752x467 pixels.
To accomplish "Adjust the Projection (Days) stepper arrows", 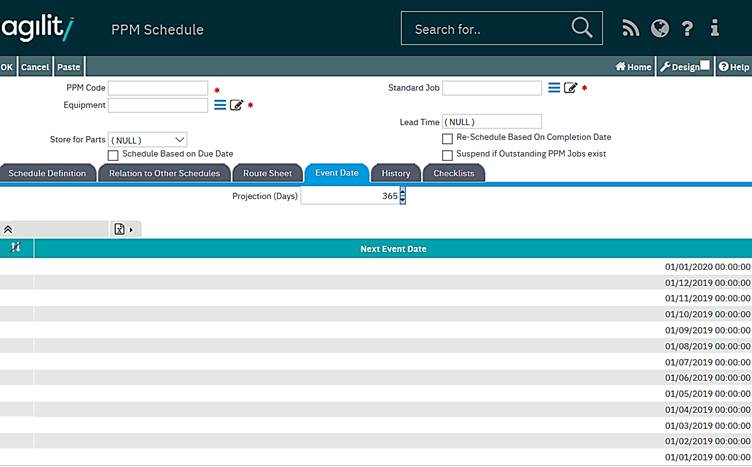I will [402, 196].
